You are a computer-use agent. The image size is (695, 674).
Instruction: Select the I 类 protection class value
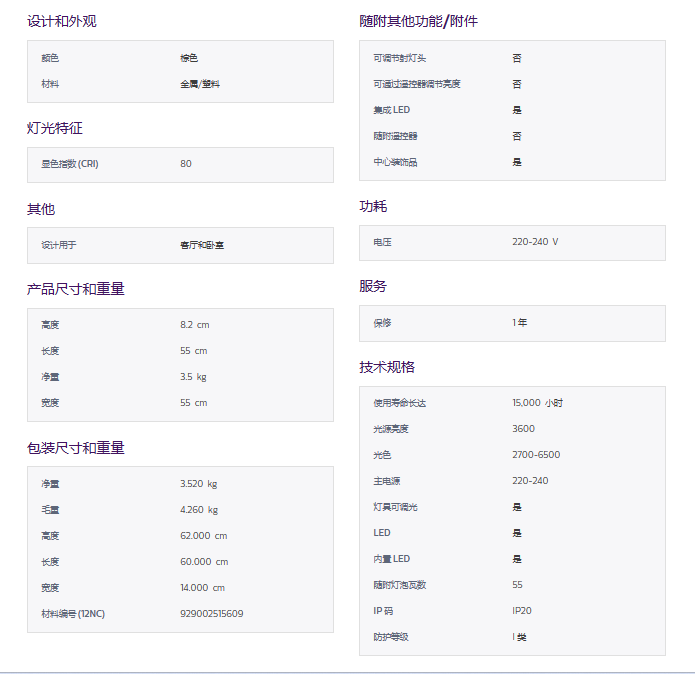pyautogui.click(x=519, y=637)
